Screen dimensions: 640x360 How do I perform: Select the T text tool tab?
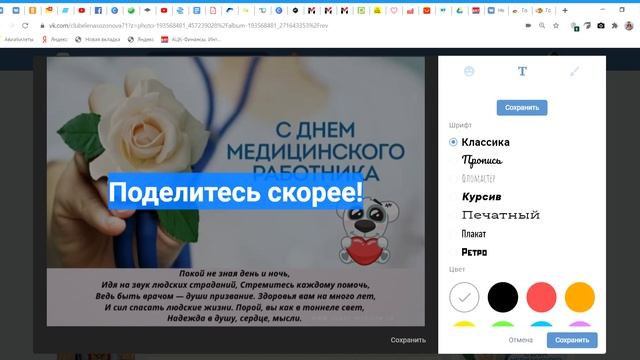click(x=522, y=71)
